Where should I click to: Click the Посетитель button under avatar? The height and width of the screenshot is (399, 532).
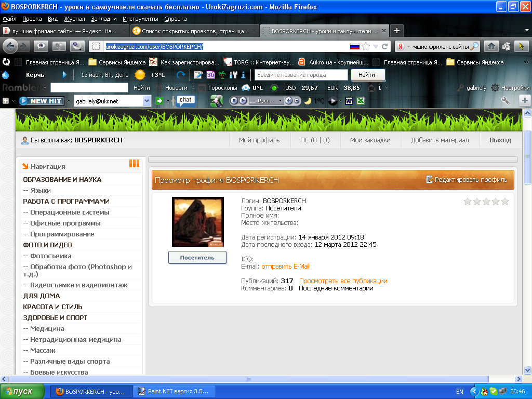197,258
